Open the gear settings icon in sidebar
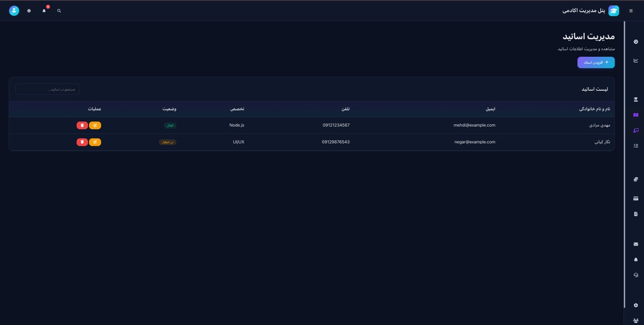 point(636,305)
